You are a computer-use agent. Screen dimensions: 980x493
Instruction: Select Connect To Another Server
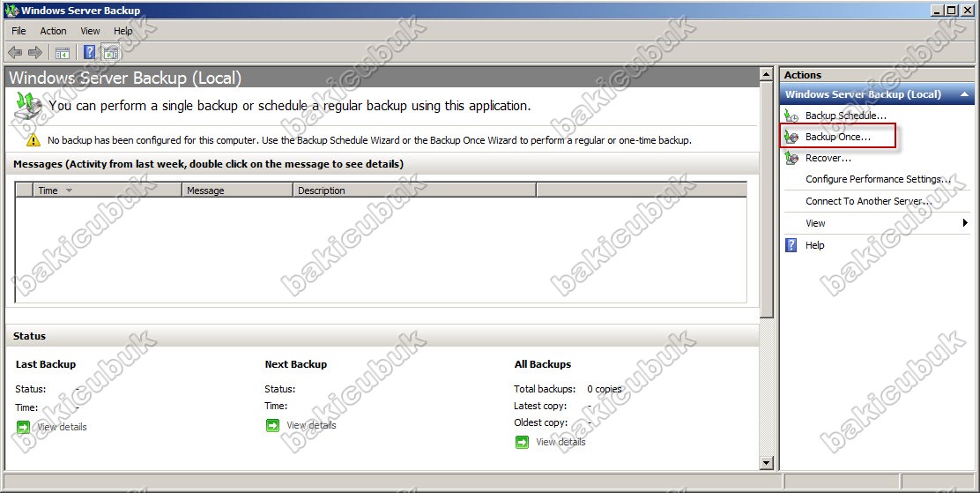869,201
